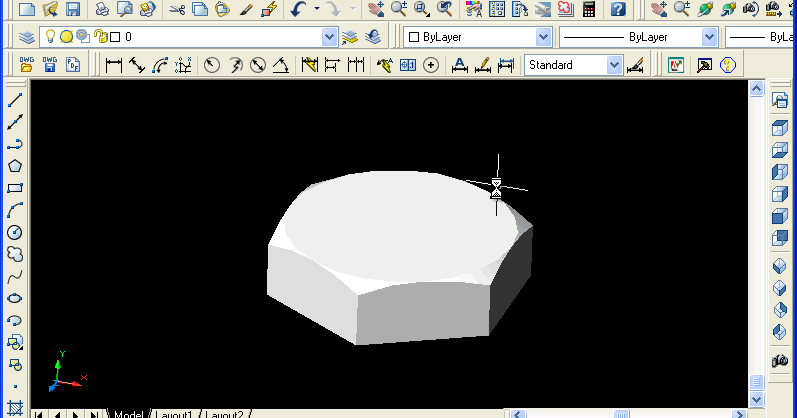Switch to the Layout1 tab
The height and width of the screenshot is (418, 797).
coord(174,414)
